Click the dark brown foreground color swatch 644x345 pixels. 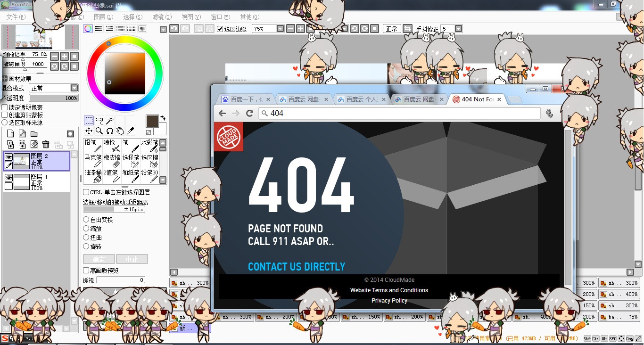[x=152, y=121]
